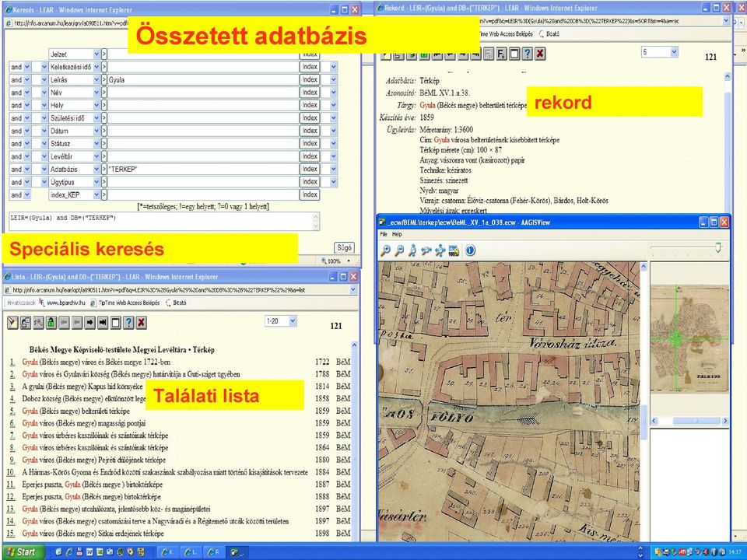Click the overview map thumbnail in AAGISView

[x=689, y=338]
